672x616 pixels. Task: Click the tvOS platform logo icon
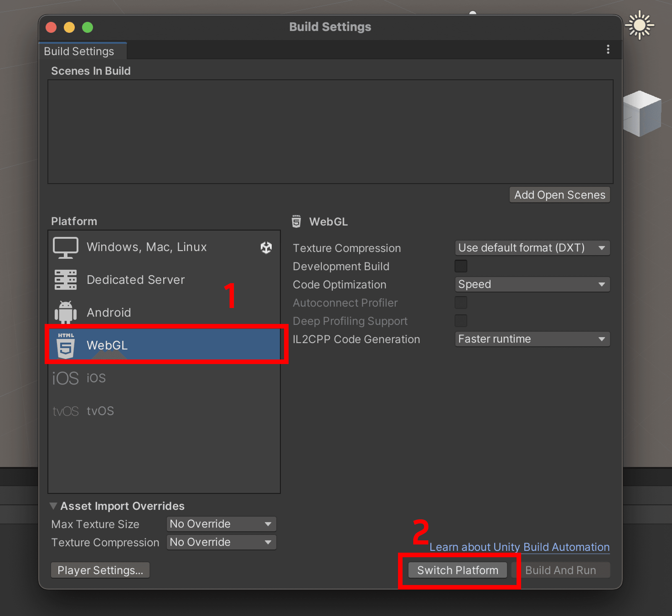pyautogui.click(x=65, y=411)
